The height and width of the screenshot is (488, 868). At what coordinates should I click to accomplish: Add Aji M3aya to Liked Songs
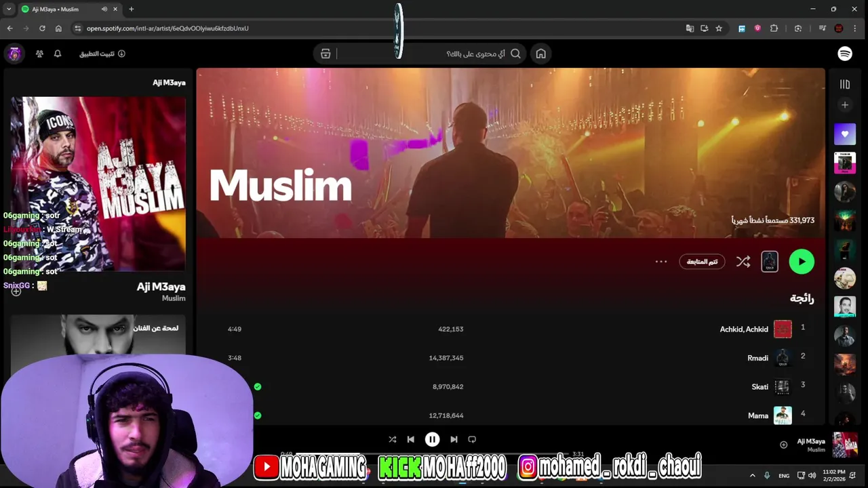[x=783, y=445]
